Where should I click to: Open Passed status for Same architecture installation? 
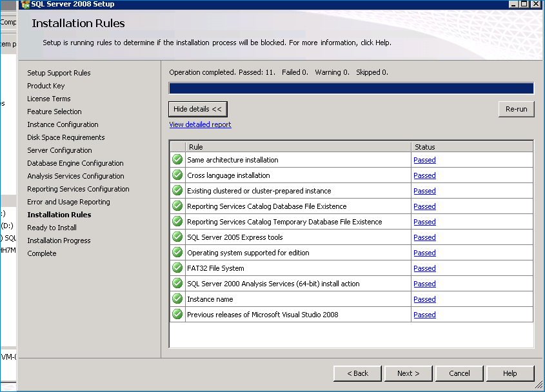point(424,160)
